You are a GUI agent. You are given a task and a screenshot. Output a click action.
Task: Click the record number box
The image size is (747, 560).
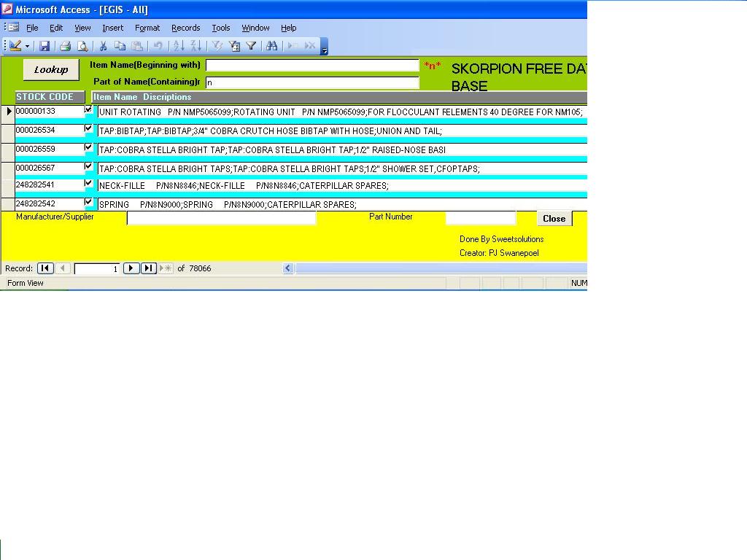[x=97, y=268]
